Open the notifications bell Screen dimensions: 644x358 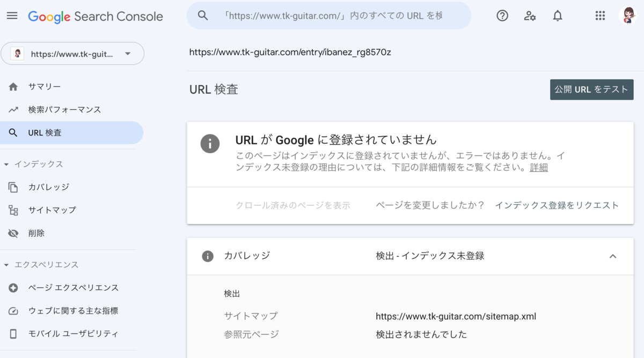point(558,16)
